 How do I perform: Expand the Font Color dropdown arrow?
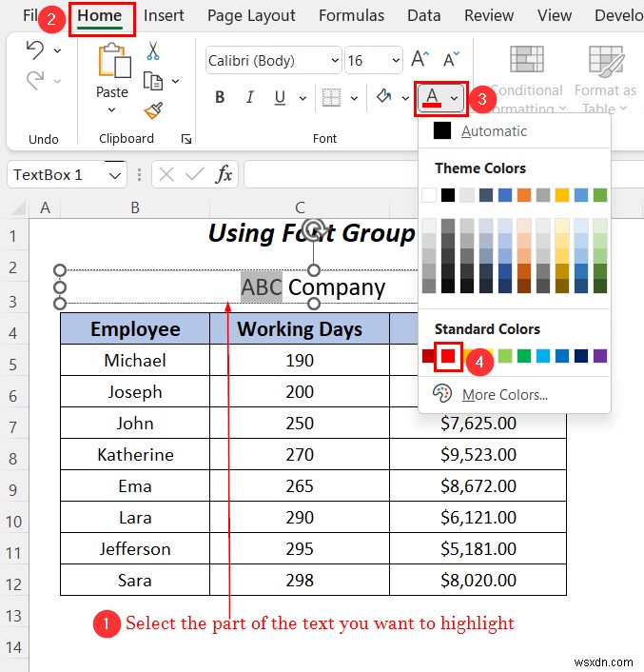pos(455,99)
